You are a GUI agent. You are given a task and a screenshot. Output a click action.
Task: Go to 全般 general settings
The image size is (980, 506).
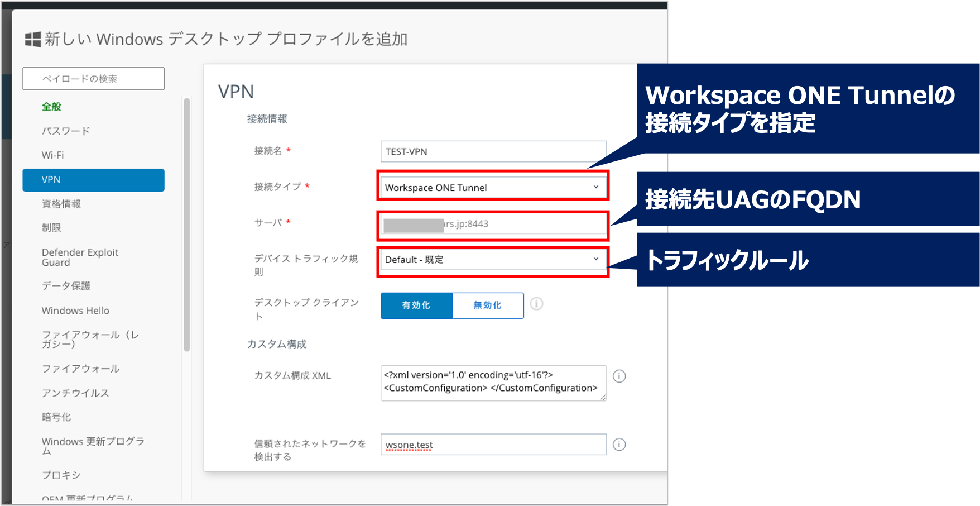click(x=51, y=107)
